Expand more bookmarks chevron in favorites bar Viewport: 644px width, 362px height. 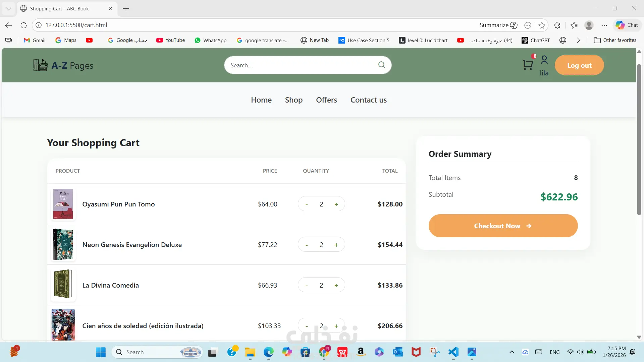pos(578,40)
